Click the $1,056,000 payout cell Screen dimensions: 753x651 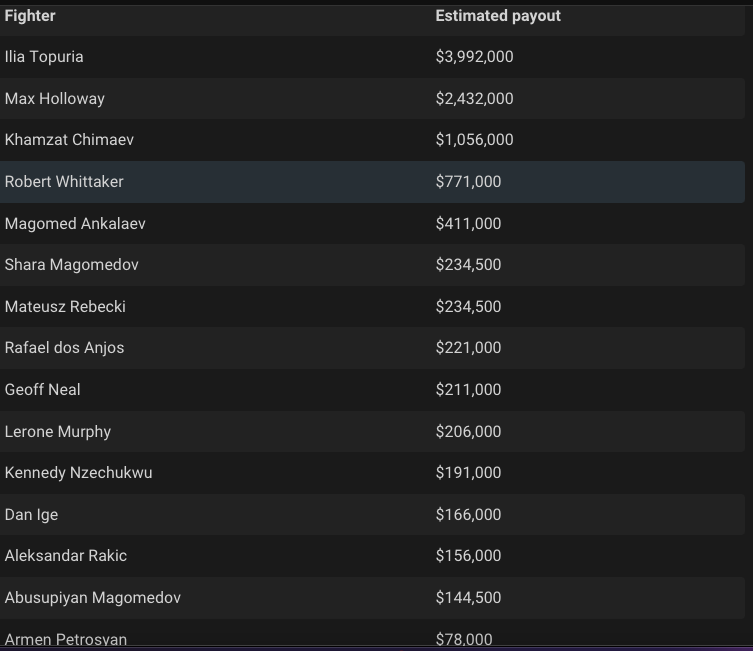[x=474, y=140]
